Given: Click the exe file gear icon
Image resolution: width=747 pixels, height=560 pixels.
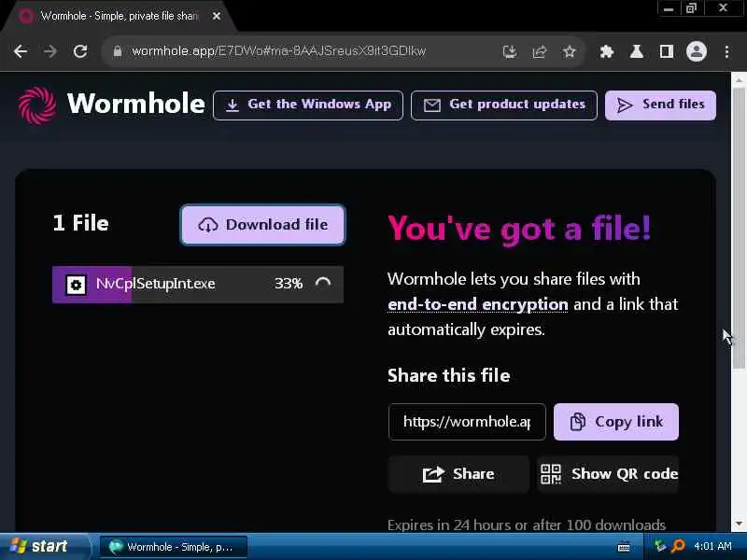Looking at the screenshot, I should 76,285.
